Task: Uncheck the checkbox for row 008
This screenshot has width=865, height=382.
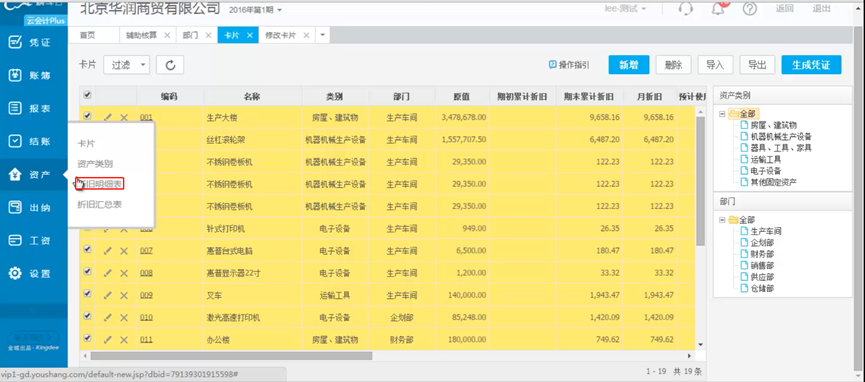Action: [x=87, y=272]
